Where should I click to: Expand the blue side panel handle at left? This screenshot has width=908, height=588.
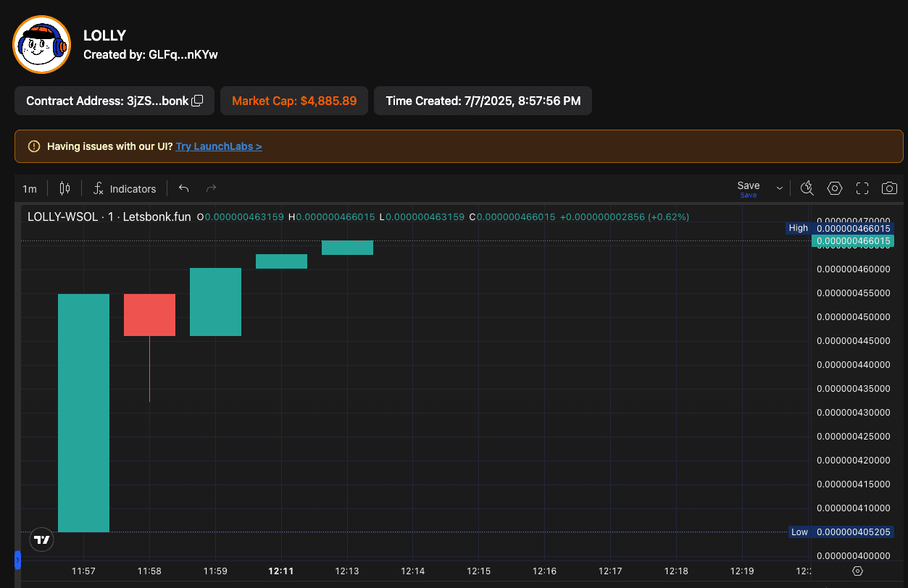tap(17, 560)
